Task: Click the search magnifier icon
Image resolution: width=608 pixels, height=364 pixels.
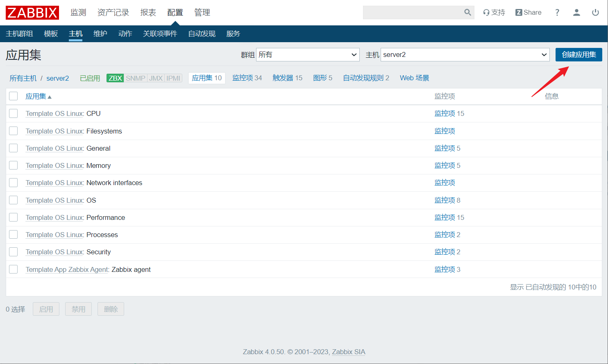Action: [x=467, y=13]
